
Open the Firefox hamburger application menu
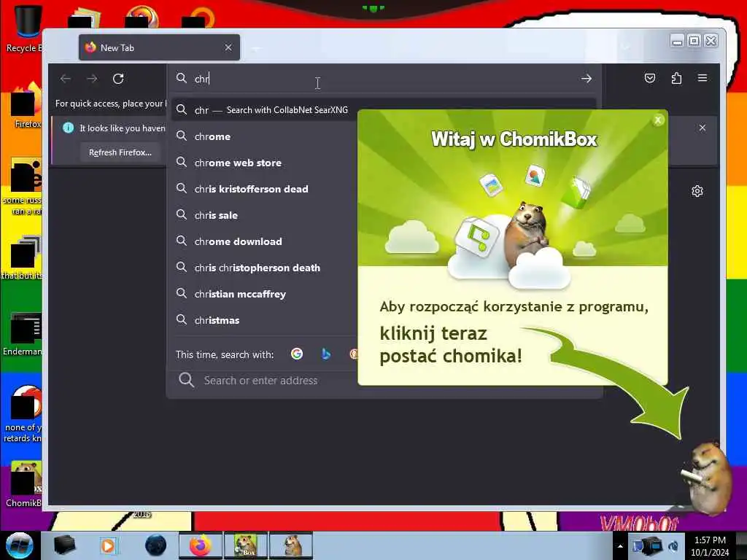pyautogui.click(x=703, y=78)
